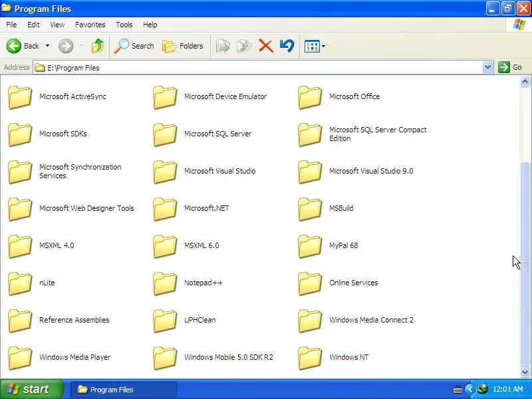This screenshot has width=532, height=399.
Task: Open the Edit menu
Action: (x=33, y=25)
